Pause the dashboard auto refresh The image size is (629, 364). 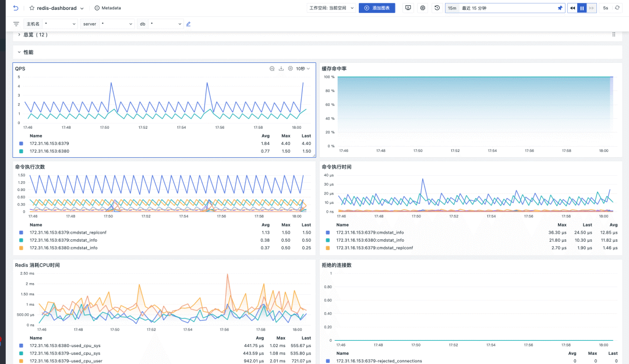tap(582, 8)
